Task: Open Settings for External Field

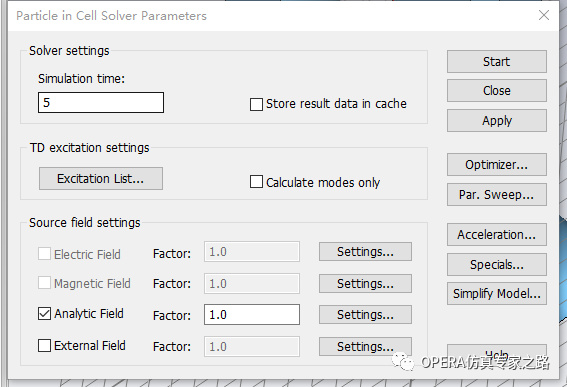Action: click(365, 346)
